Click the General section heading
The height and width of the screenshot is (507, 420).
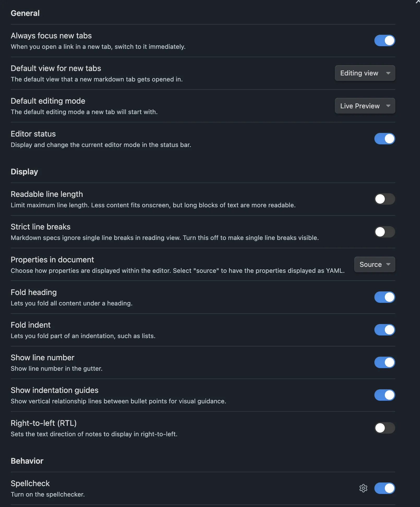pos(25,13)
